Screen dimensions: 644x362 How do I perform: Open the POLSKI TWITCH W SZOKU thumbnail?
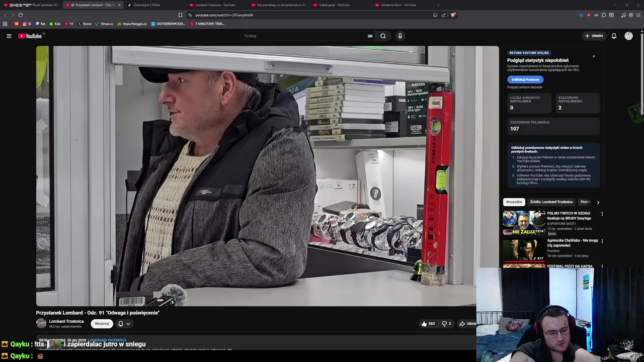(524, 223)
